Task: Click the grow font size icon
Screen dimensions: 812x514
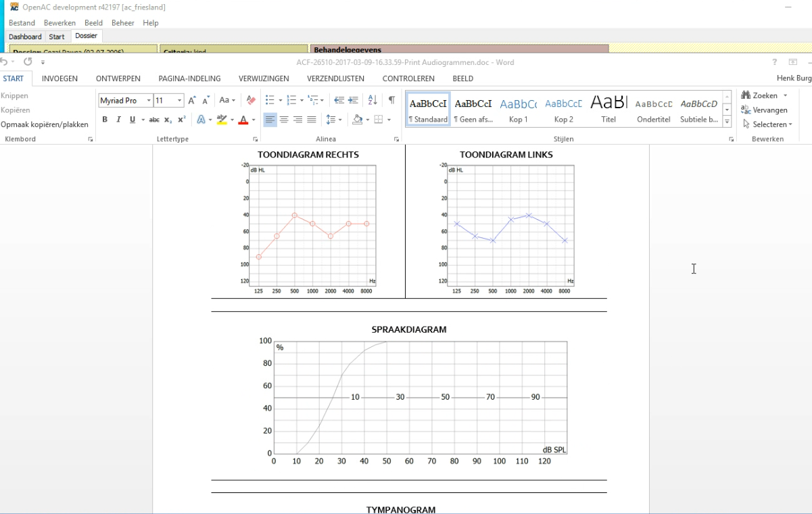Action: click(x=192, y=100)
